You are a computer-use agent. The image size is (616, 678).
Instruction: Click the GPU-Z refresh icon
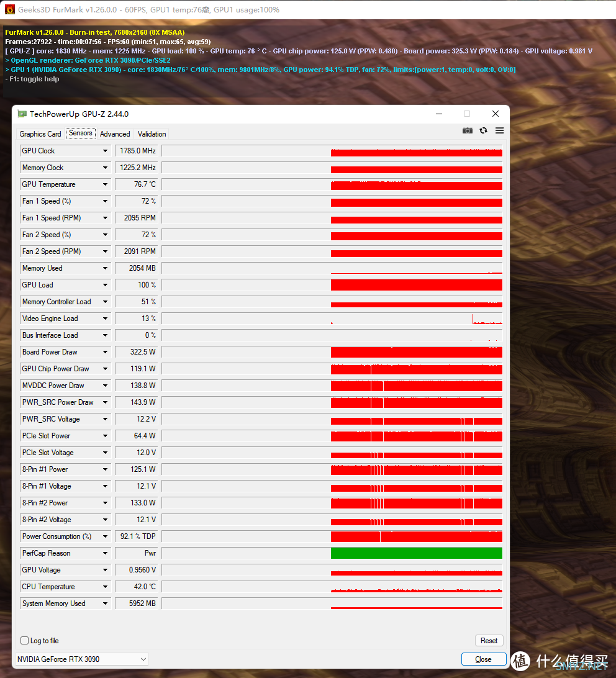pyautogui.click(x=483, y=130)
